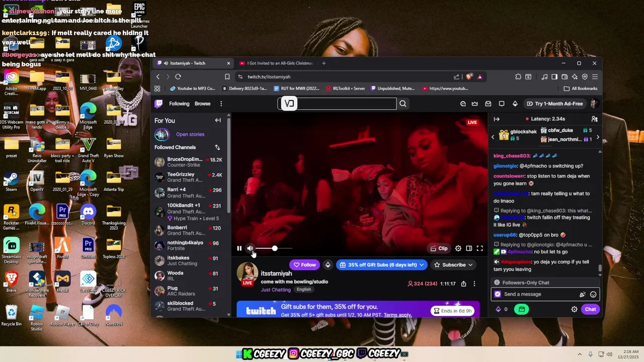Image resolution: width=644 pixels, height=362 pixels.
Task: Open nothingb4kaiyo channel in the sidebar
Action: pyautogui.click(x=189, y=245)
